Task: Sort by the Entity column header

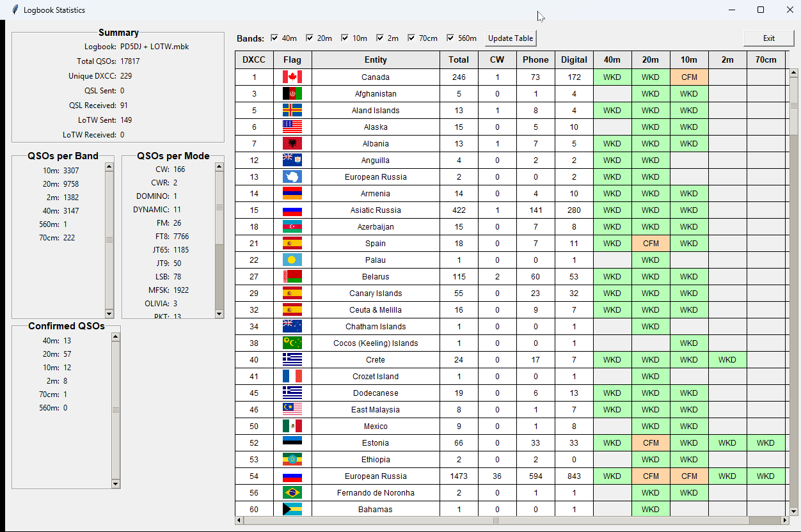Action: (376, 60)
